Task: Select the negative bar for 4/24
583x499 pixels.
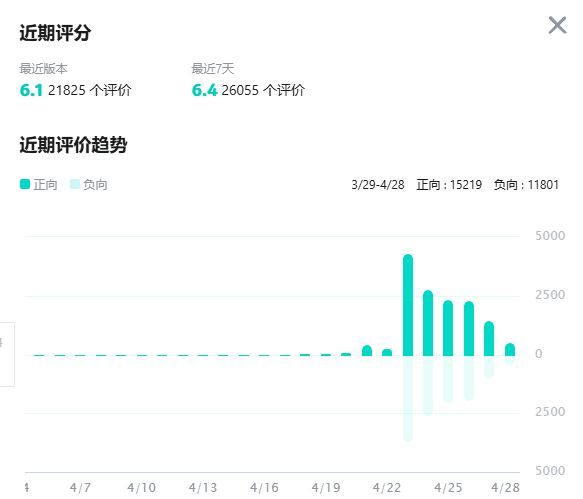Action: (x=428, y=386)
